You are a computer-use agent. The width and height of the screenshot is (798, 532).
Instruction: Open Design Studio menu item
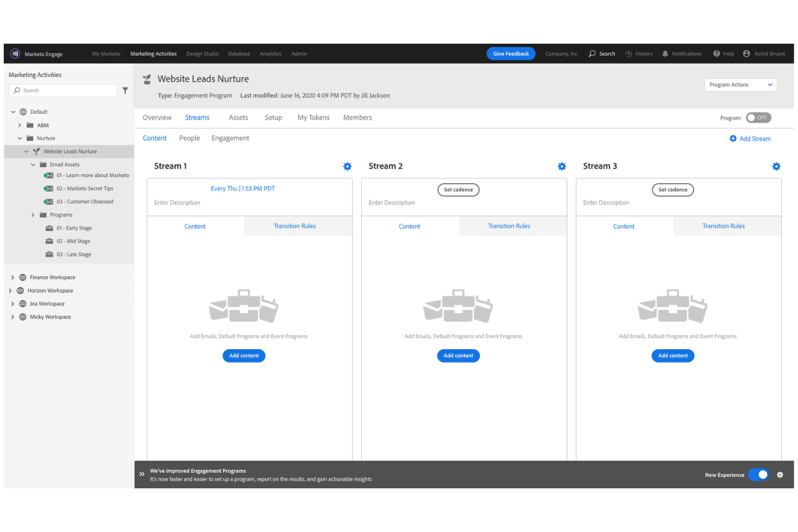coord(202,54)
